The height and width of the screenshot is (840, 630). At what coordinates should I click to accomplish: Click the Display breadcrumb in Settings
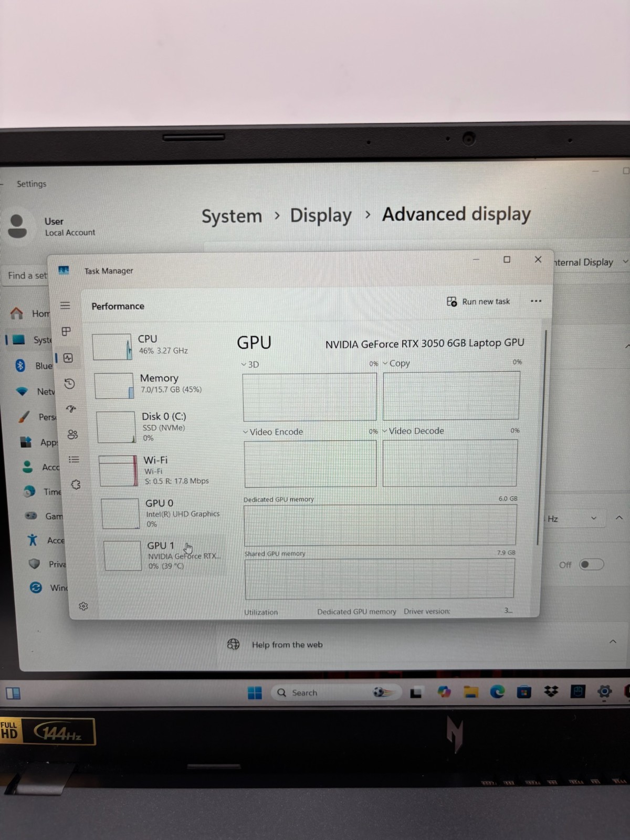pyautogui.click(x=321, y=215)
